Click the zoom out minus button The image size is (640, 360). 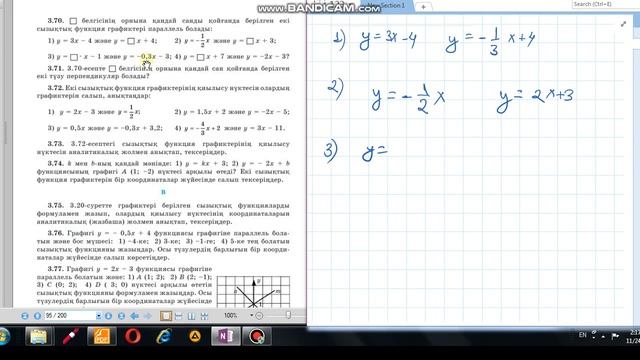click(259, 316)
